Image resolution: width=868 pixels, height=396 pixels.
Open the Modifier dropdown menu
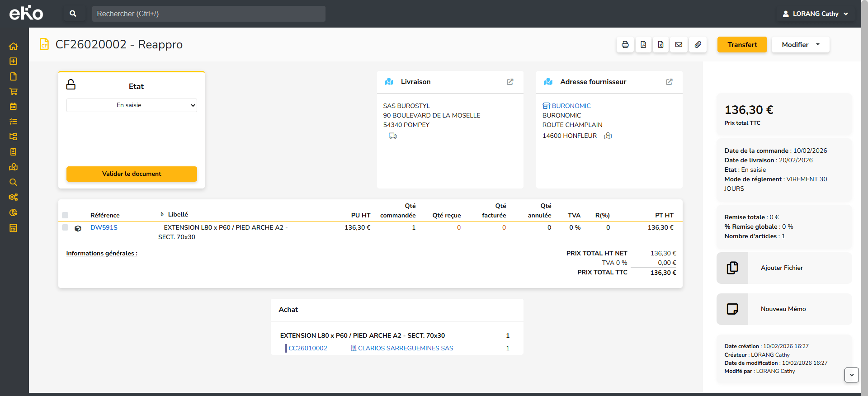[x=800, y=45]
